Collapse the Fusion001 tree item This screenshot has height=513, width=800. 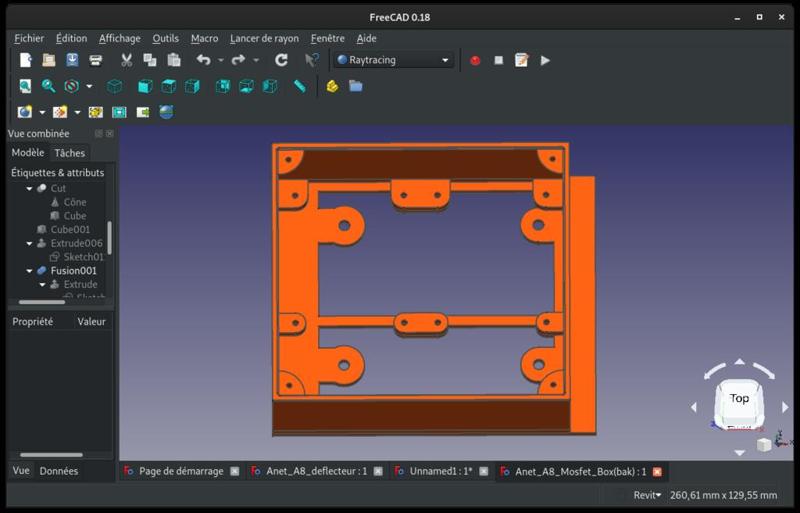[29, 271]
